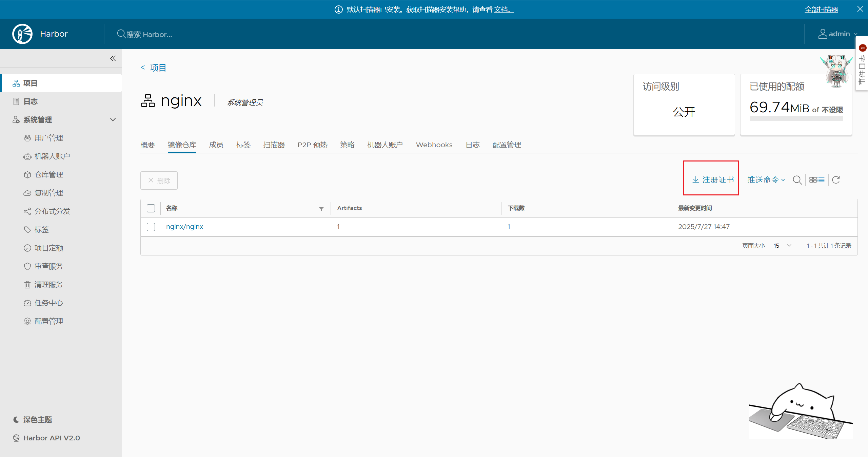Open the 名称 column filter icon
Screen dimensions: 868x457
click(x=321, y=209)
